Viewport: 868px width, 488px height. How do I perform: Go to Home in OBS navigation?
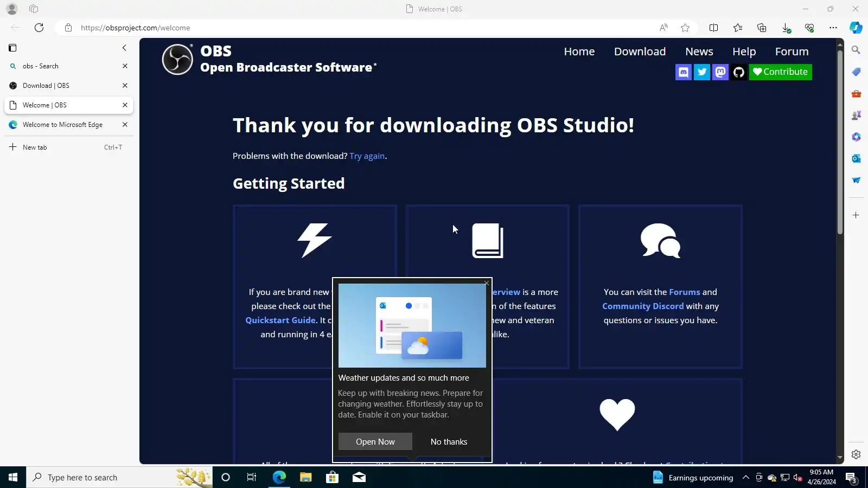579,52
